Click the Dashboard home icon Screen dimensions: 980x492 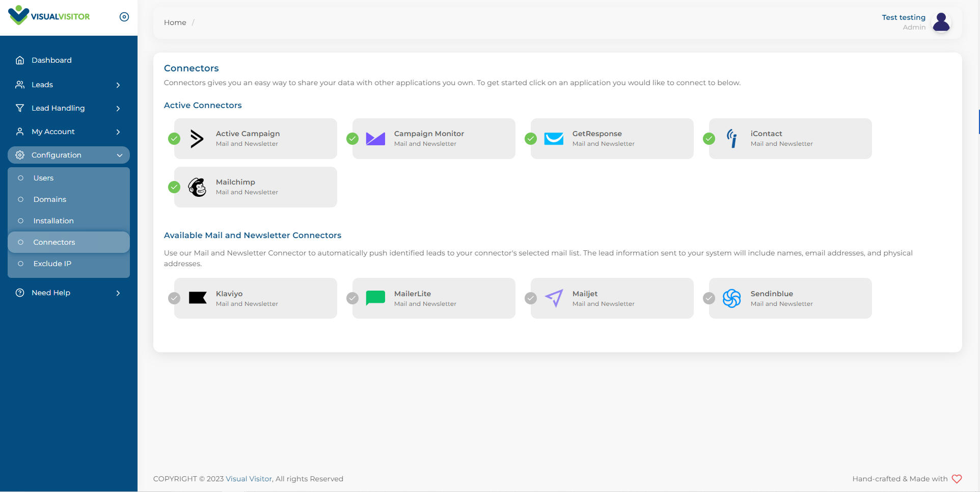20,60
